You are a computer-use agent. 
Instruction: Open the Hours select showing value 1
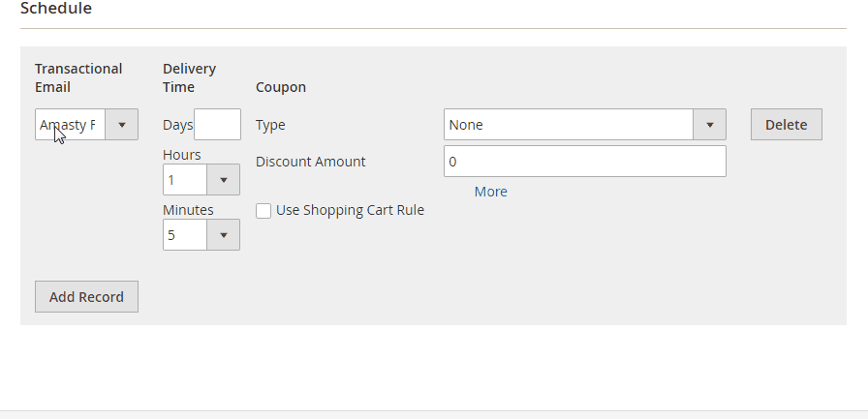pyautogui.click(x=185, y=180)
